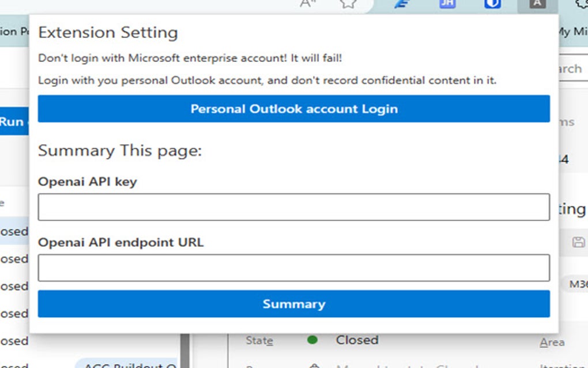Select the highlighted Closed row in list
Screen dimensions: 588x368
click(14, 231)
